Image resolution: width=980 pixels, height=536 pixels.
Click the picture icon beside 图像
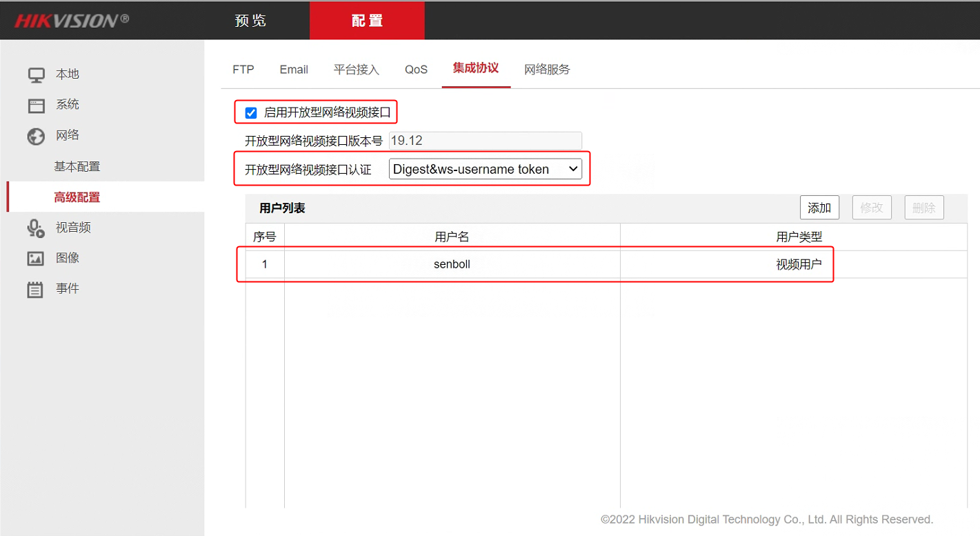click(x=36, y=259)
